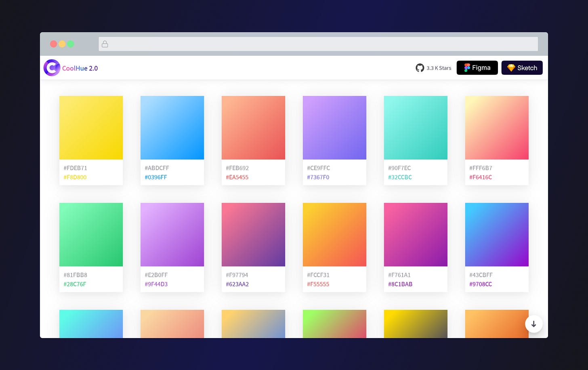Click the hex value #0396FF
This screenshot has height=370, width=588.
pos(156,177)
